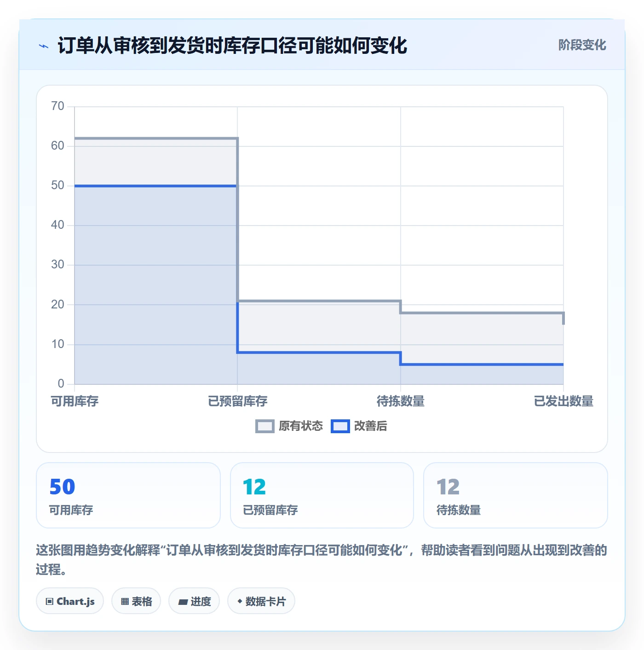Toggle the 改善后 legend swatch
The image size is (644, 650).
pyautogui.click(x=340, y=426)
